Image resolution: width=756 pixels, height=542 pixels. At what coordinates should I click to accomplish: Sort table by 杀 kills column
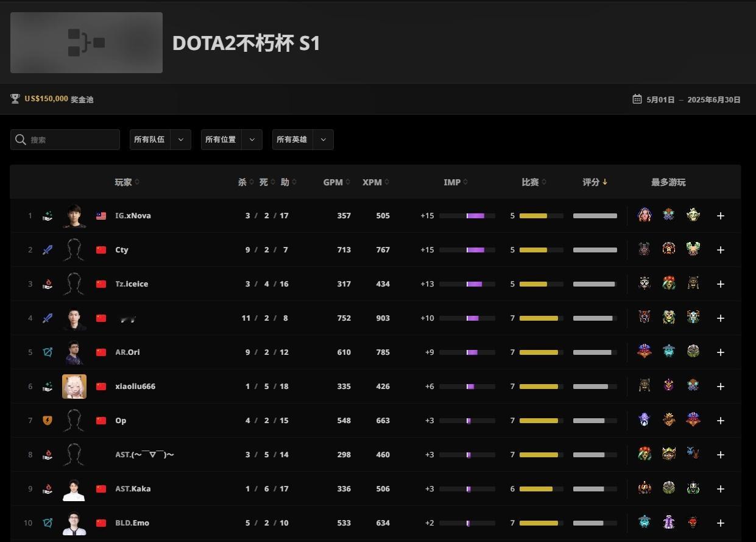click(x=246, y=182)
